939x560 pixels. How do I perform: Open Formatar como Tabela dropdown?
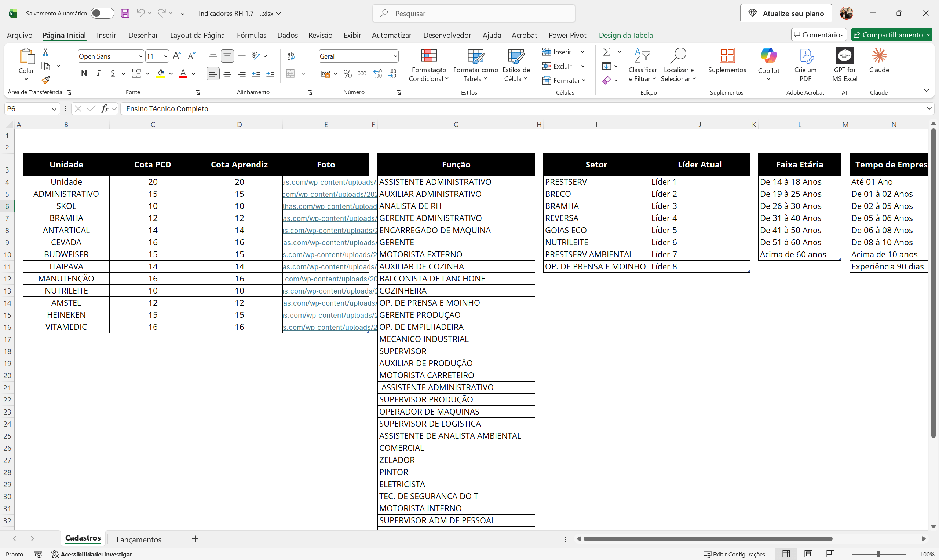475,65
